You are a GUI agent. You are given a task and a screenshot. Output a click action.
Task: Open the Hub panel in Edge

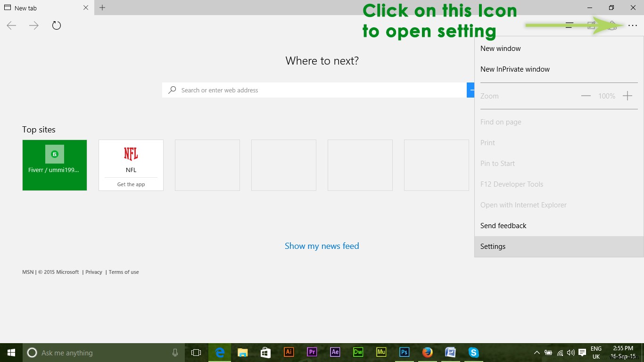click(569, 25)
